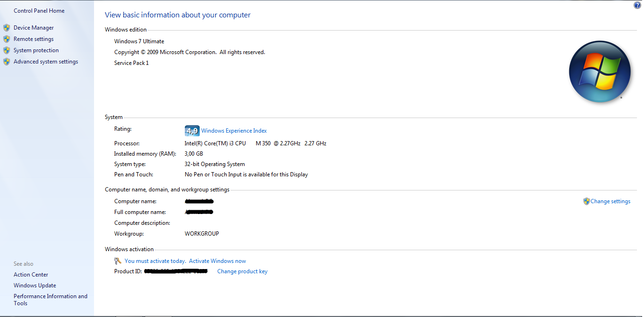Click the "Windows 7 Ultimate" edition text
This screenshot has width=644, height=317.
click(139, 41)
